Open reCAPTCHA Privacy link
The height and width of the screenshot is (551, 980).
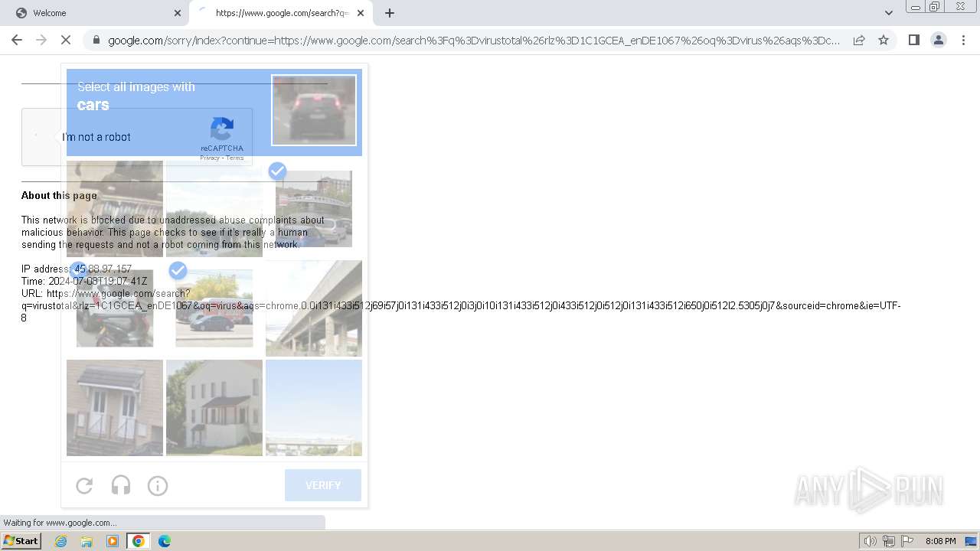coord(210,158)
